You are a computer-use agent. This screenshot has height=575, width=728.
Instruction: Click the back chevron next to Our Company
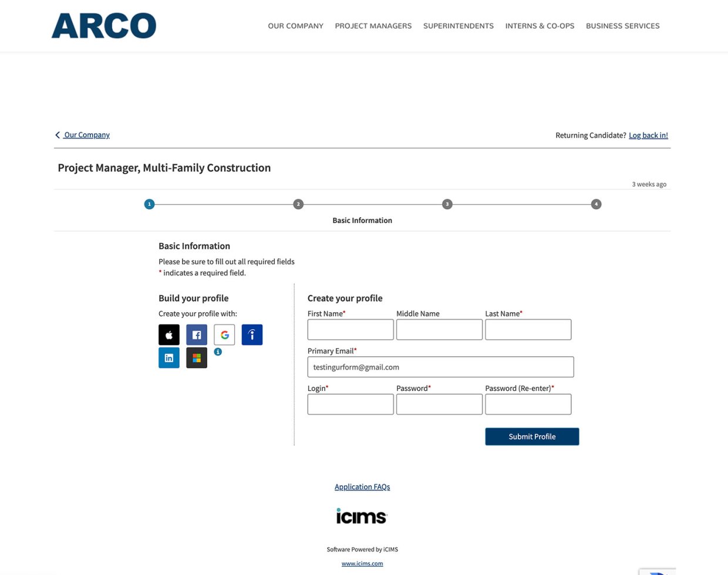coord(58,135)
